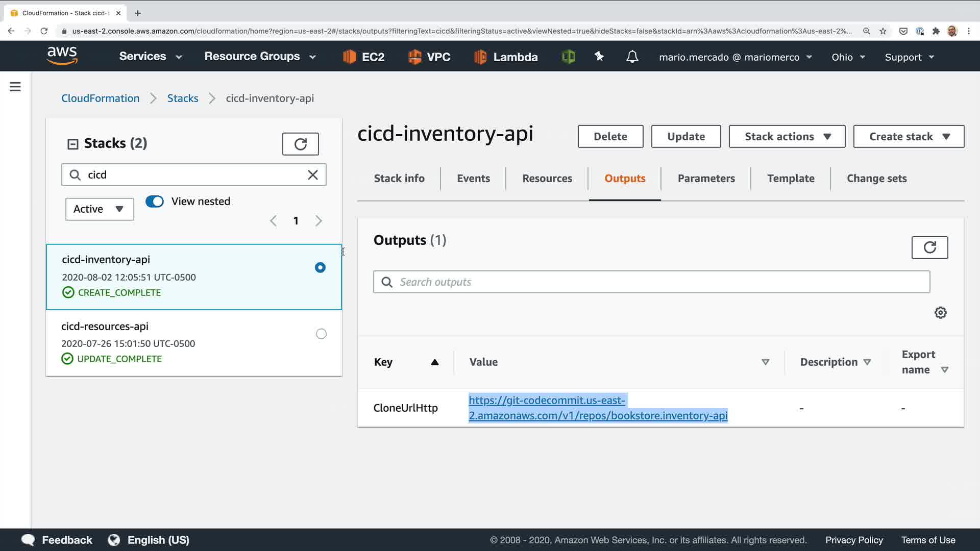Image resolution: width=980 pixels, height=551 pixels.
Task: Click the notifications bell icon
Action: [632, 57]
